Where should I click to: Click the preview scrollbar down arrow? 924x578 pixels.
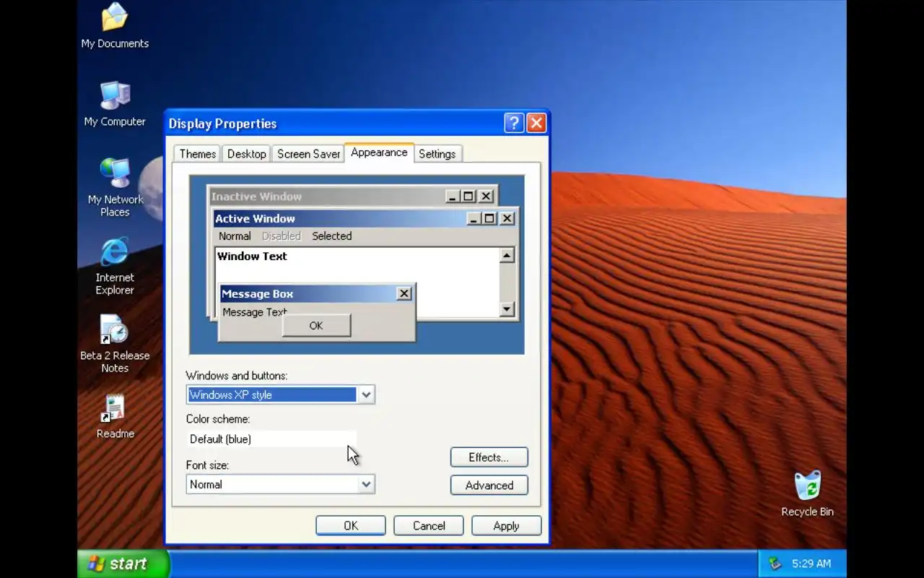point(507,309)
